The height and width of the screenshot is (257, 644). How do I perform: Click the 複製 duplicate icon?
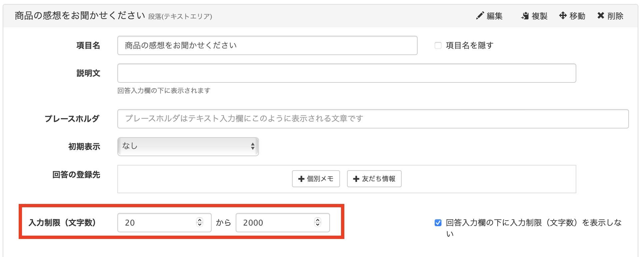525,15
